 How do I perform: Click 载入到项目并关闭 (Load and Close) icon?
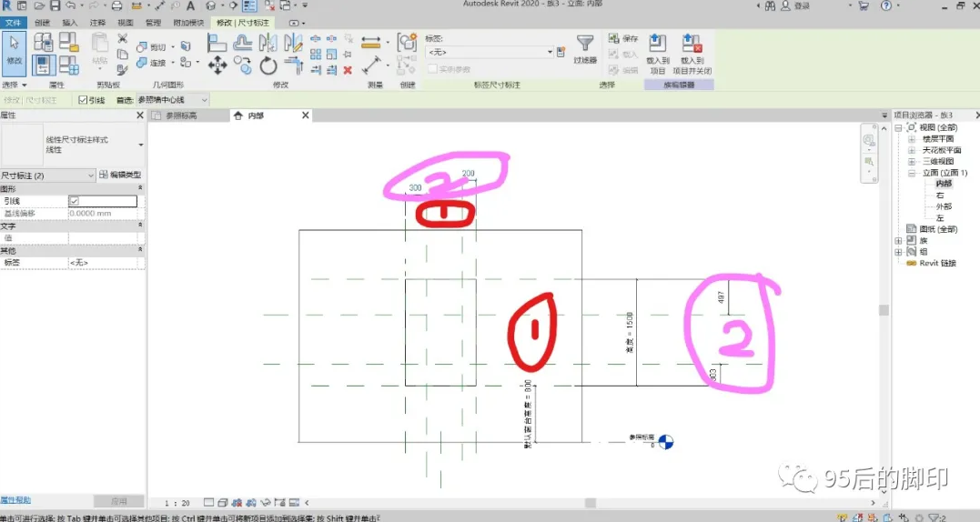tap(692, 44)
